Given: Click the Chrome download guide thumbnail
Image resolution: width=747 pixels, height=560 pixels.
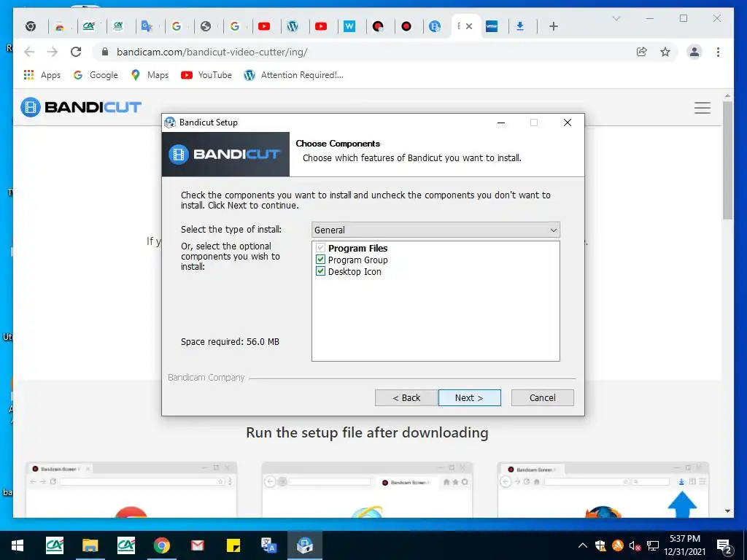Looking at the screenshot, I should [x=131, y=489].
